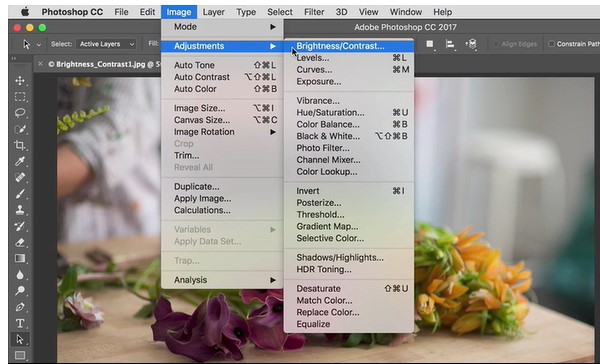Select the Rectangle shape tool

pos(20,356)
